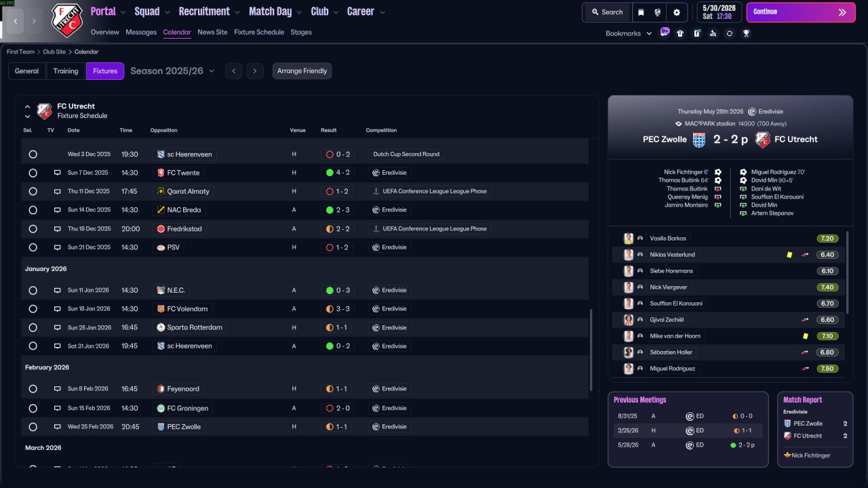Open the Match Day dropdown menu

tap(275, 12)
